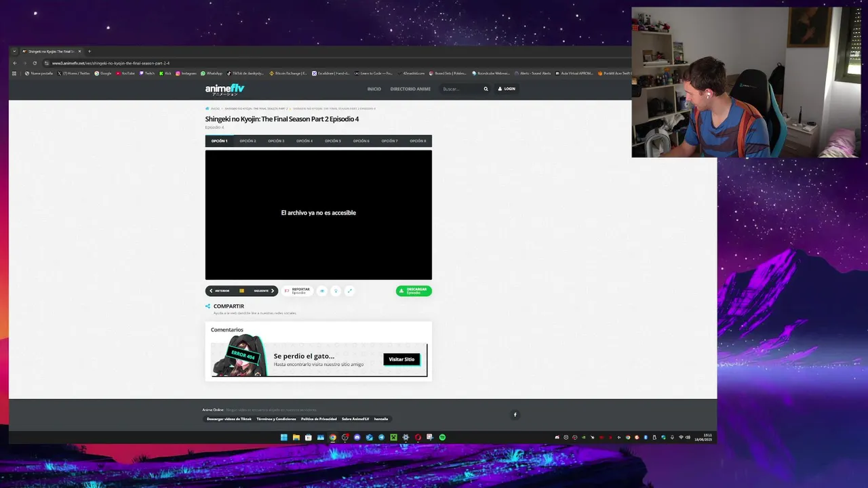Image resolution: width=868 pixels, height=488 pixels.
Task: Go to SIGUIENTE episode
Action: click(x=264, y=291)
